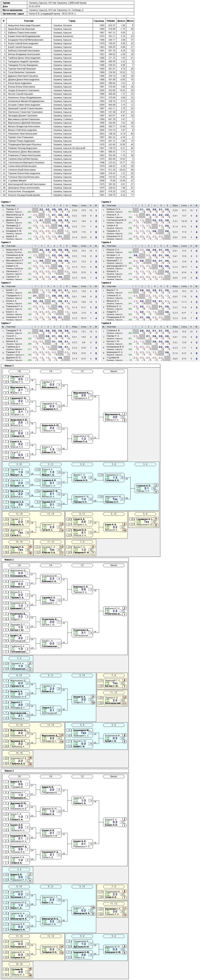Screen dimensions: 201x980
Task: Click 'Финал' round label in Финал-3 bracket
Action: pyautogui.click(x=114, y=776)
